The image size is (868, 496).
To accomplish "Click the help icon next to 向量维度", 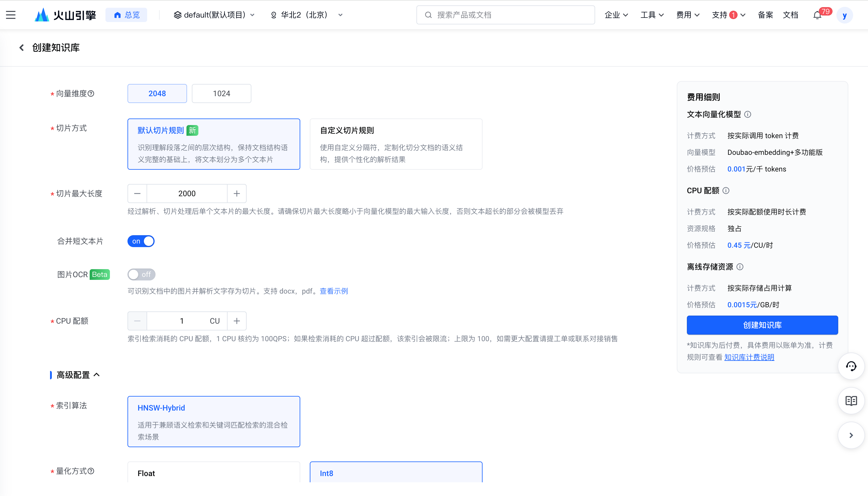I will point(91,94).
